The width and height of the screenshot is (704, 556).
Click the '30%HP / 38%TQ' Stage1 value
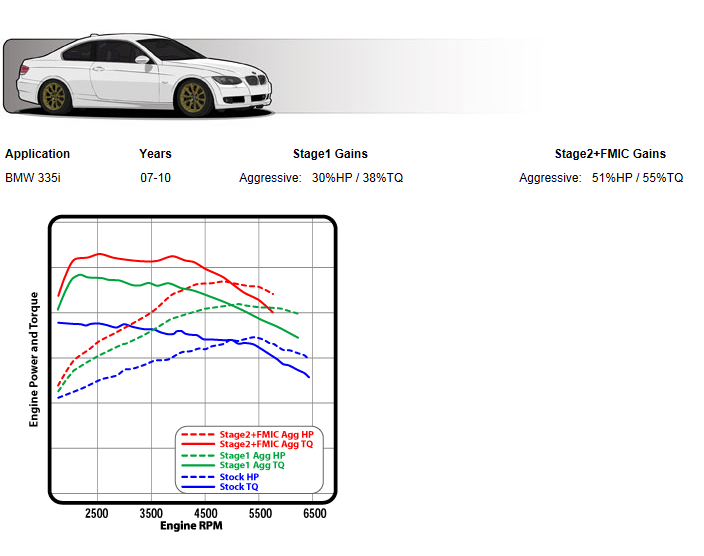pos(357,178)
